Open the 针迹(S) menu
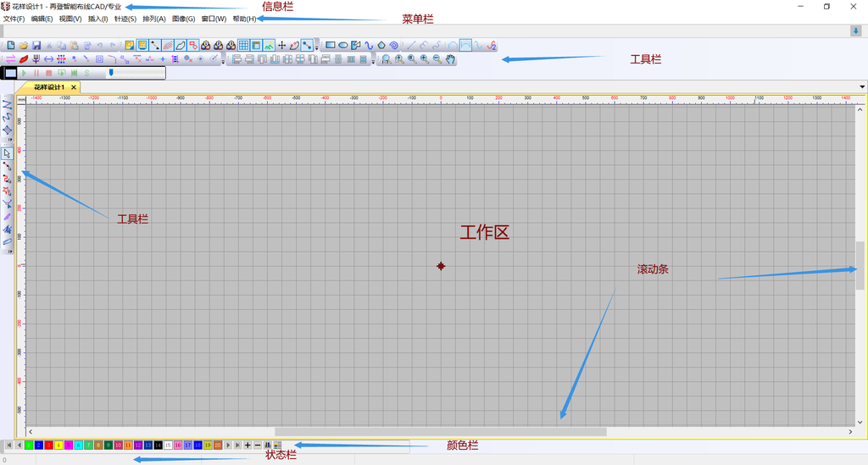 tap(125, 19)
